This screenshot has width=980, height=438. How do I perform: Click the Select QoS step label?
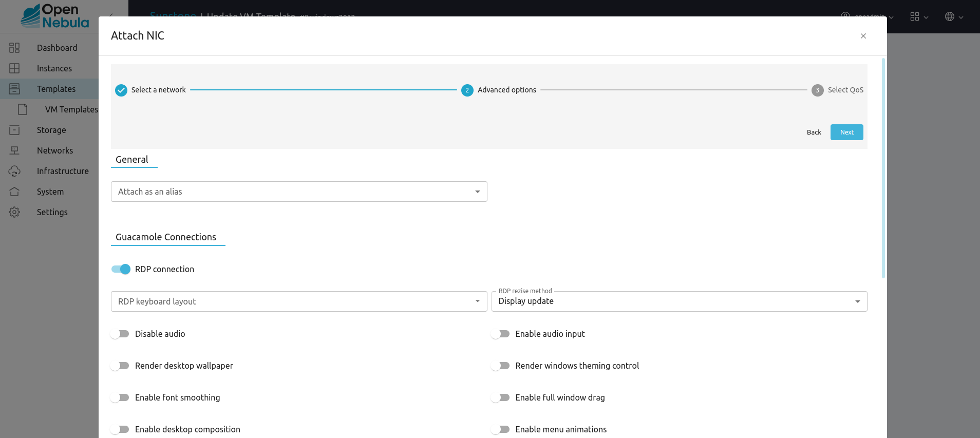click(845, 90)
